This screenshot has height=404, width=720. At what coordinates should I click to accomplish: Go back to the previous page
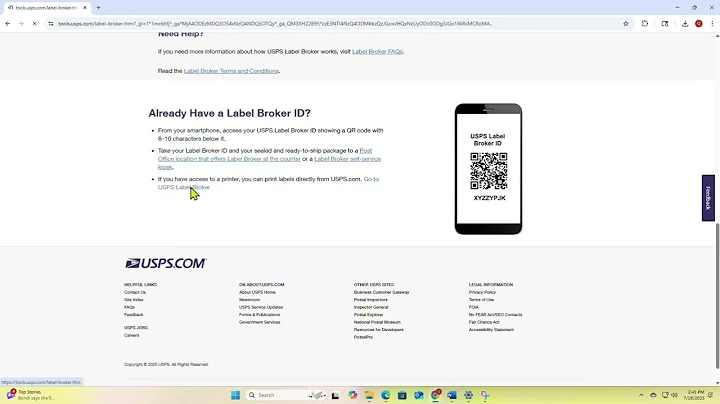[8, 23]
